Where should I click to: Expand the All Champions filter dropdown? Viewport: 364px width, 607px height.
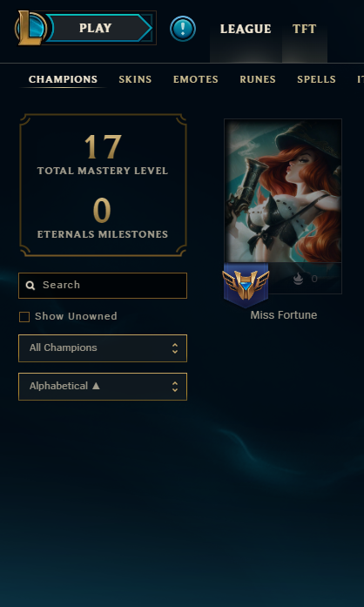coord(103,348)
